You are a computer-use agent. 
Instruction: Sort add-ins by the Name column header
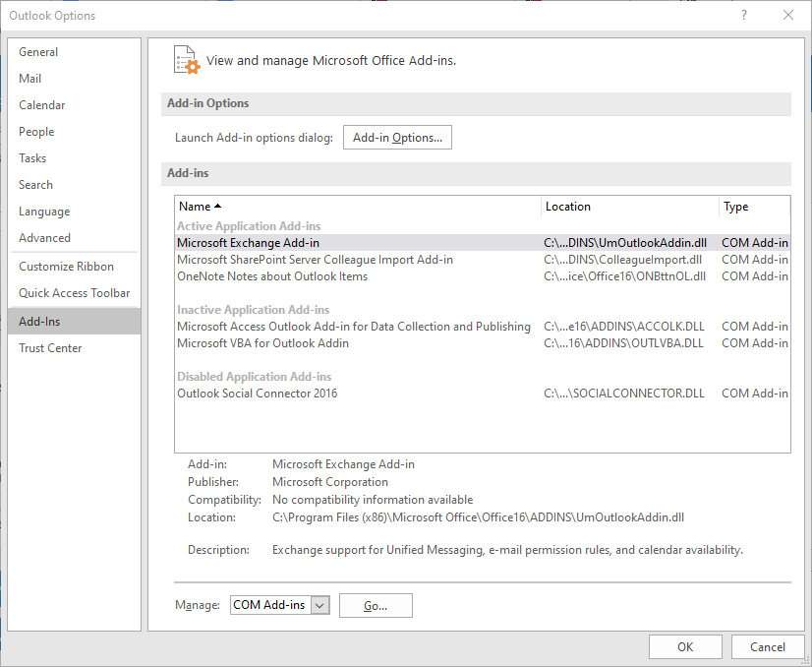click(197, 206)
